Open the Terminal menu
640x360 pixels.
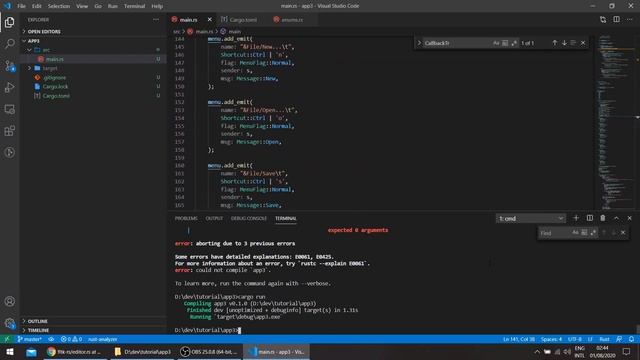coord(134,6)
